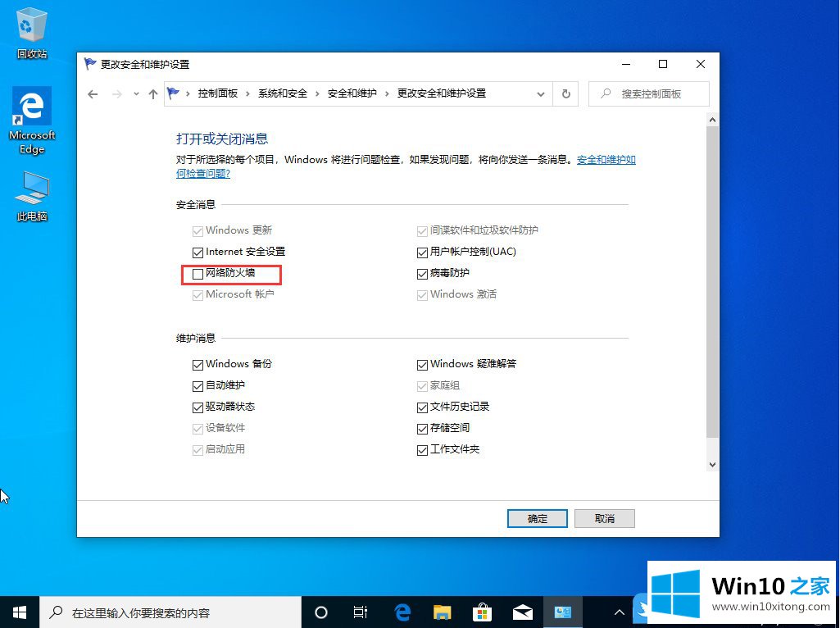Toggle Windows 备份 checkbox

click(198, 365)
